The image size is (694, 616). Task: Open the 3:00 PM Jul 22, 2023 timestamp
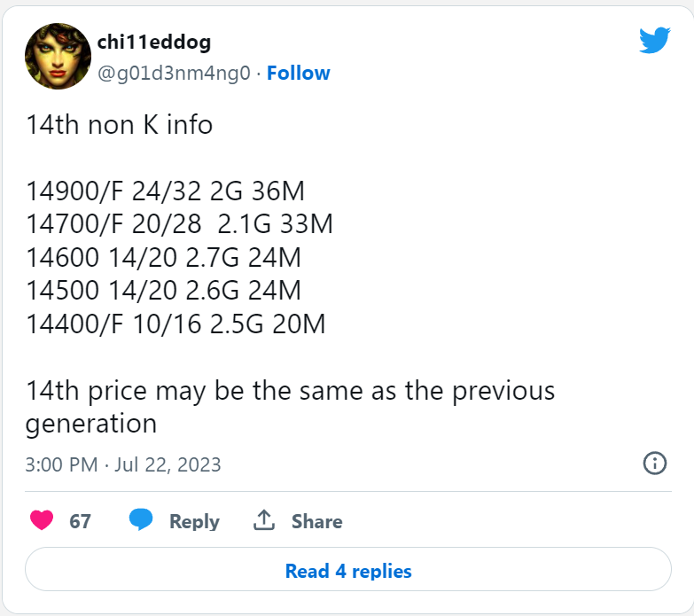[x=123, y=464]
